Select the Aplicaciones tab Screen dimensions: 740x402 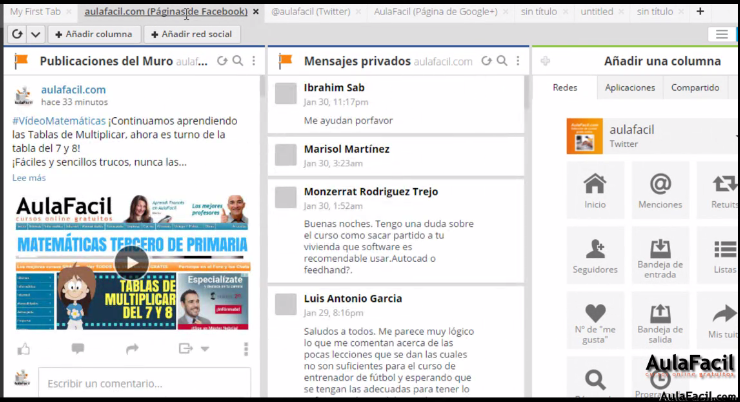tap(630, 88)
